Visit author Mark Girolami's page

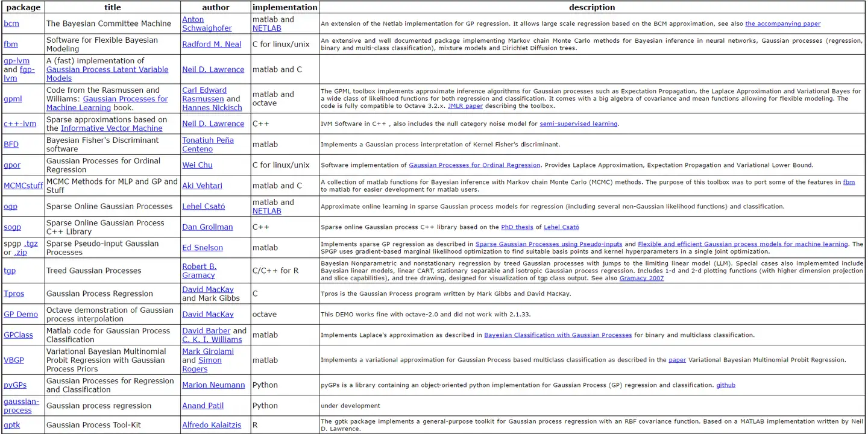click(208, 351)
